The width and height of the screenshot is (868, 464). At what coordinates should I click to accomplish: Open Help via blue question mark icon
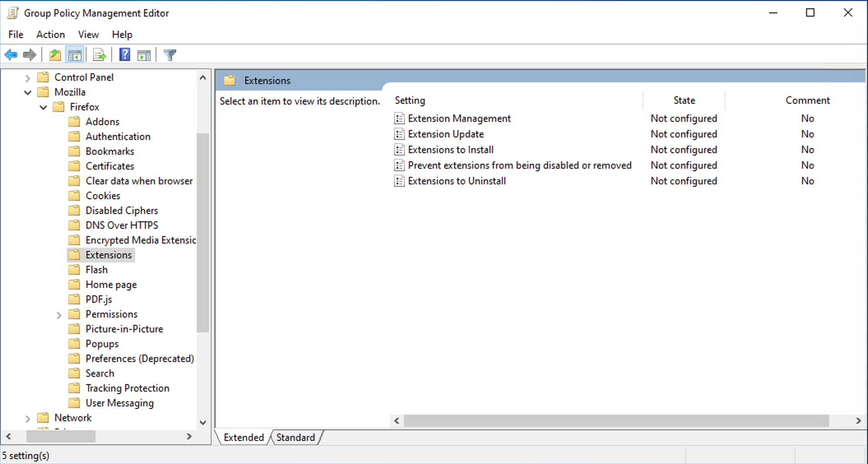125,55
